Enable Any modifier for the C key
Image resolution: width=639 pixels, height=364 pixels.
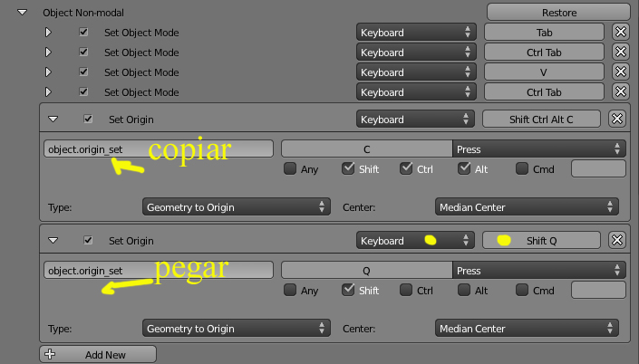pyautogui.click(x=290, y=168)
